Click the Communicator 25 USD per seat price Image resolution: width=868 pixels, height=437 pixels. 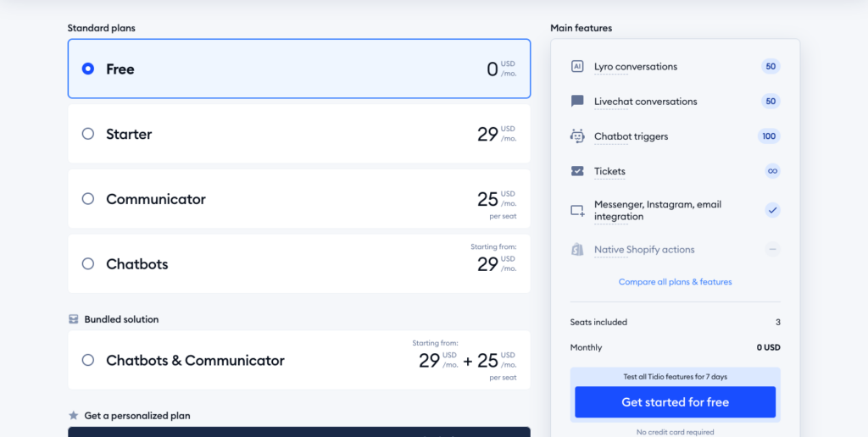coord(497,203)
